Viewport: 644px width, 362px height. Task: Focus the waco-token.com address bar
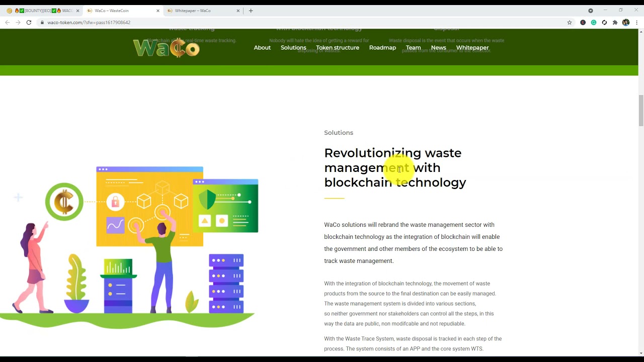click(302, 23)
